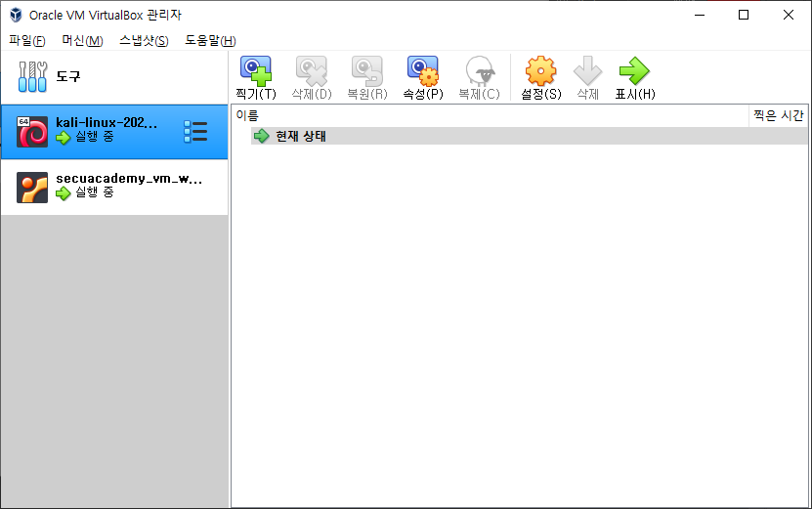Select kali-linux-202... machine name text

(107, 123)
